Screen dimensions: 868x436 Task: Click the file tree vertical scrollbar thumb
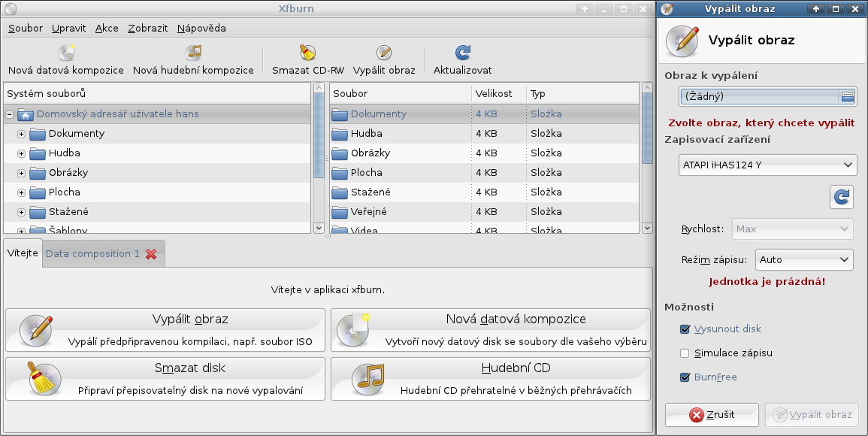319,135
